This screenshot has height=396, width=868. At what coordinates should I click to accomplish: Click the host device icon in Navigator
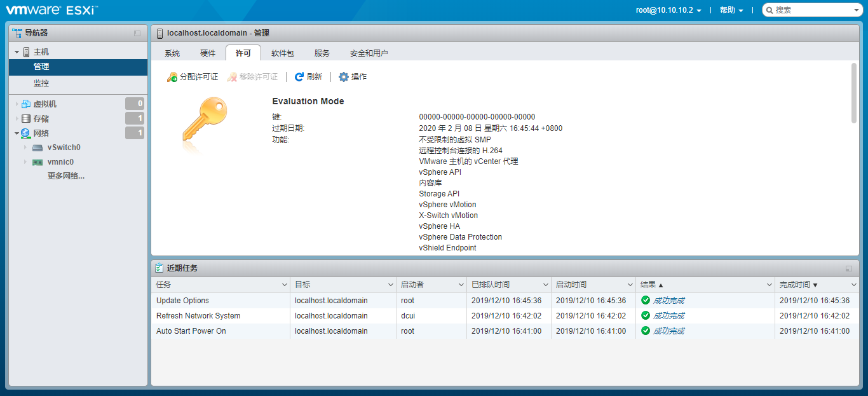(x=27, y=52)
